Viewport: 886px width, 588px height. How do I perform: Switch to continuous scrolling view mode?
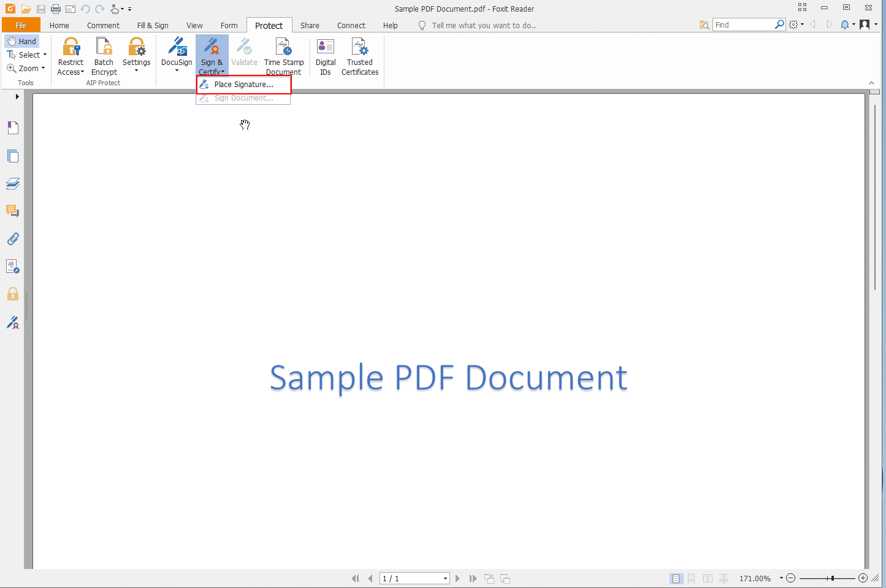pyautogui.click(x=692, y=578)
